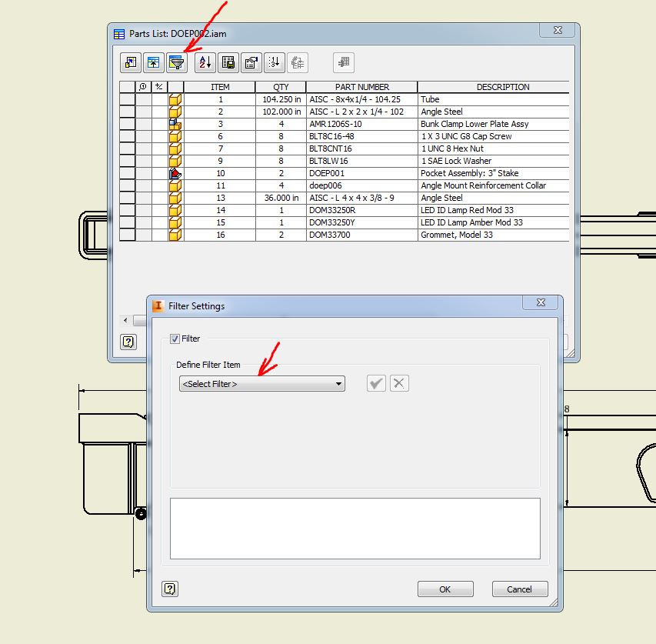
Task: Apply the filter using the green checkmark
Action: point(375,383)
